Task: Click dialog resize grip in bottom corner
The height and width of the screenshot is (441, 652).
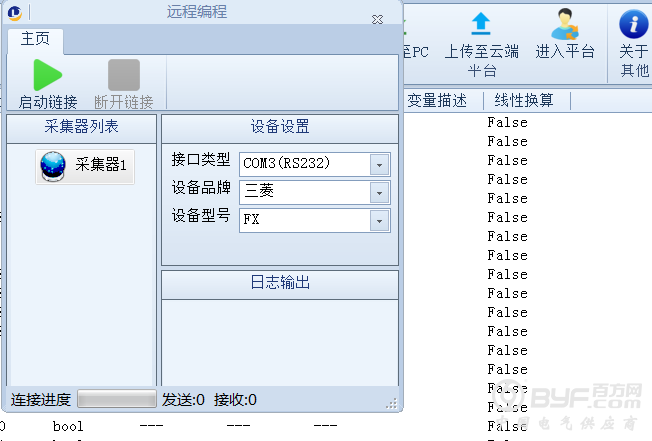Action: click(x=392, y=403)
